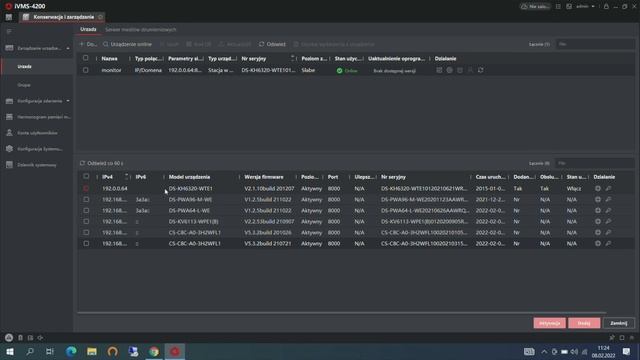This screenshot has width=640, height=360.
Task: Click the alarm icon in bottom-left status bar
Action: (x=9, y=338)
